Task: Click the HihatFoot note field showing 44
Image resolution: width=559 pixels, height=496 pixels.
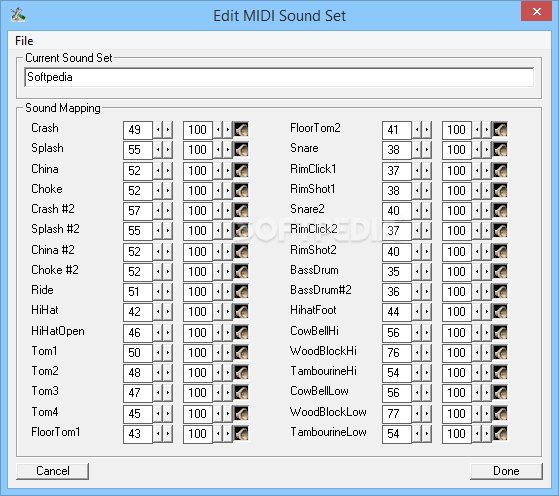Action: pos(397,312)
